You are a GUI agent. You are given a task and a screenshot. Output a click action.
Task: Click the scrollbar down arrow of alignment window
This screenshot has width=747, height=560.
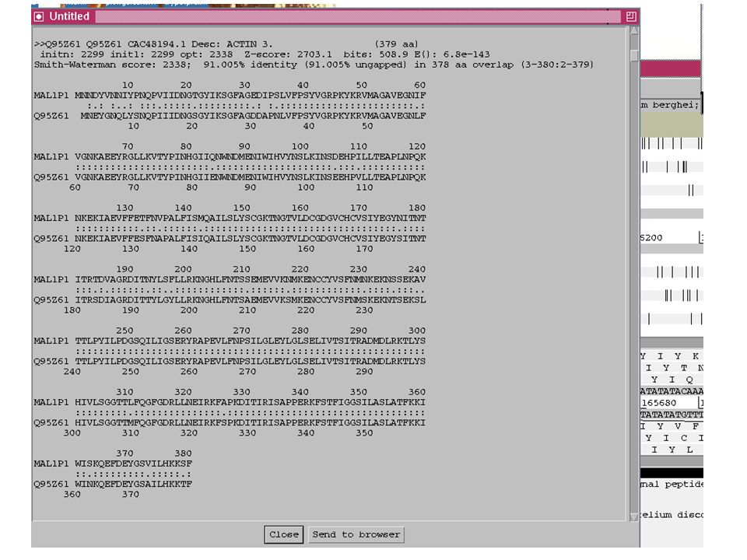click(x=634, y=516)
